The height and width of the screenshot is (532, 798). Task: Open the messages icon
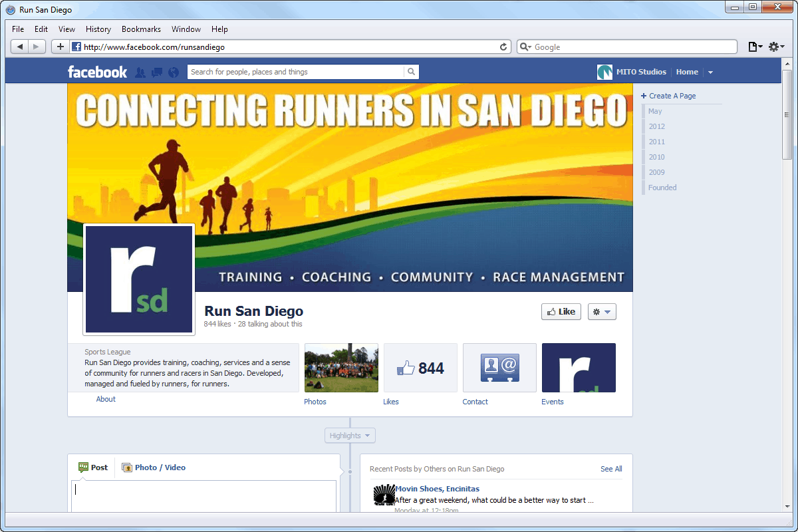point(156,72)
